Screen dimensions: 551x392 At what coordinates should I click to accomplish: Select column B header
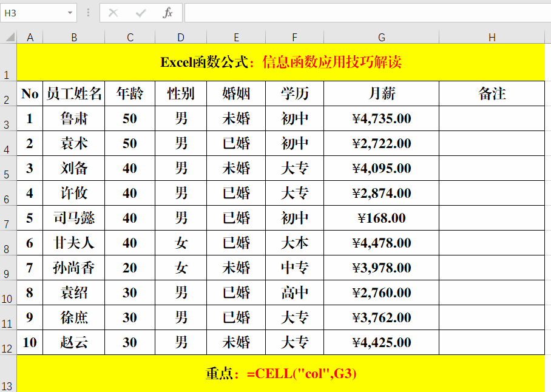[74, 37]
